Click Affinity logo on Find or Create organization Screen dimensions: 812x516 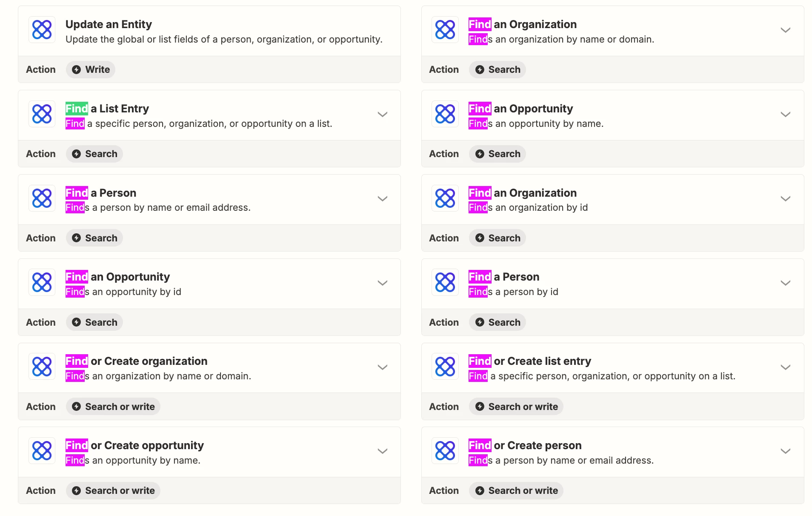[x=42, y=367]
